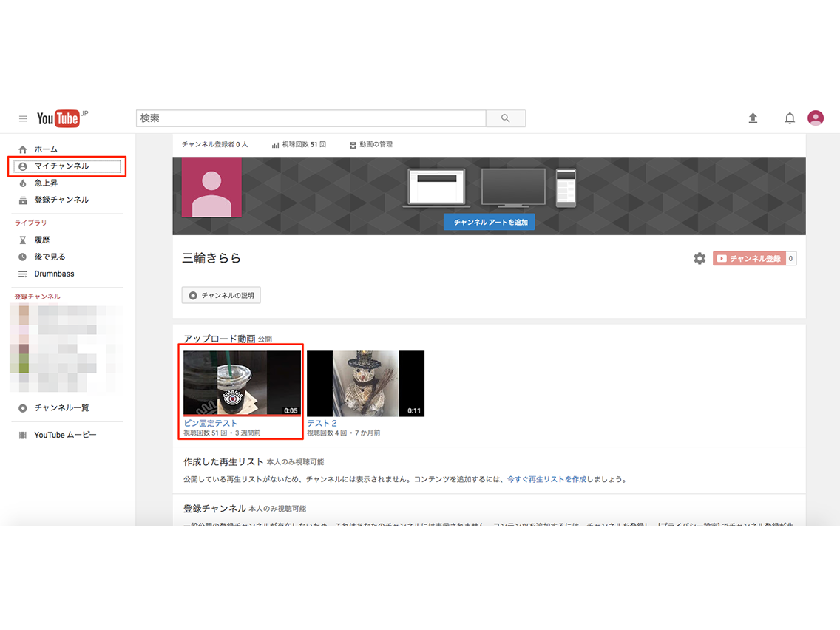This screenshot has height=630, width=840.
Task: Click the search text field
Action: (311, 118)
